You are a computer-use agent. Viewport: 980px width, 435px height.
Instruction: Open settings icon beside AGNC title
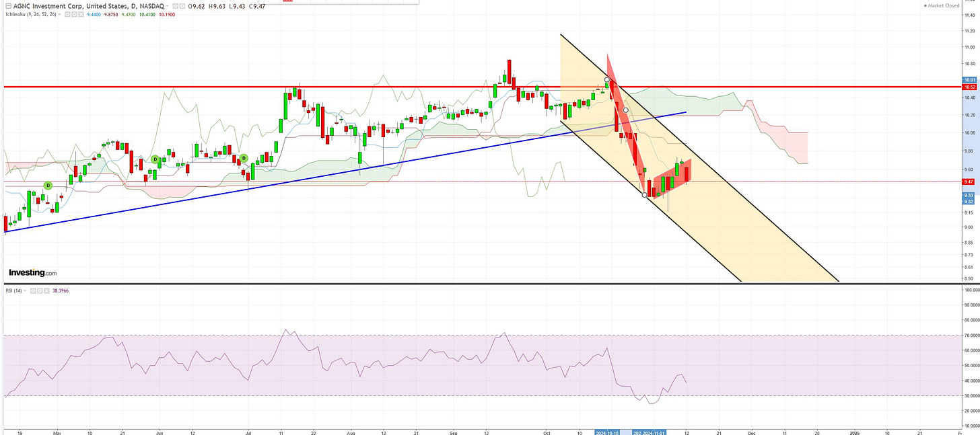182,6
